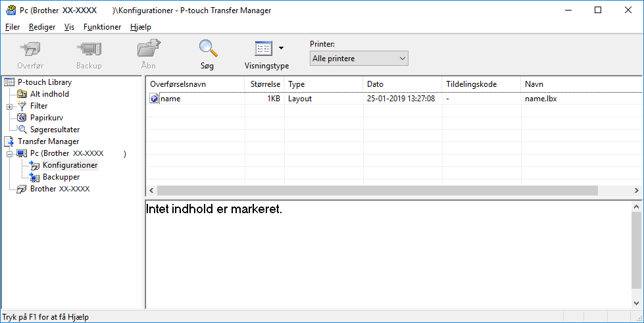The width and height of the screenshot is (644, 323).
Task: Select the Konfigurationer folder
Action: pyautogui.click(x=70, y=165)
